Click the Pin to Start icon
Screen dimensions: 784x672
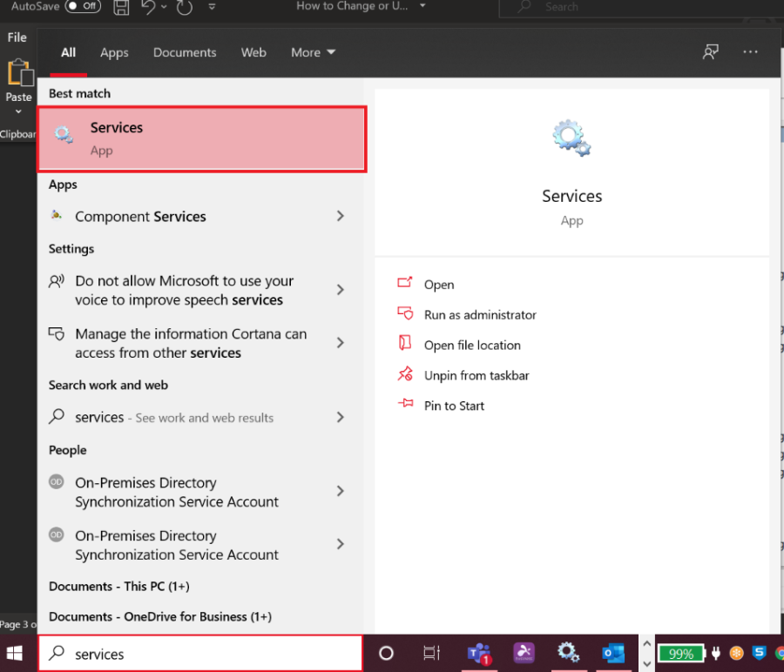click(x=405, y=404)
